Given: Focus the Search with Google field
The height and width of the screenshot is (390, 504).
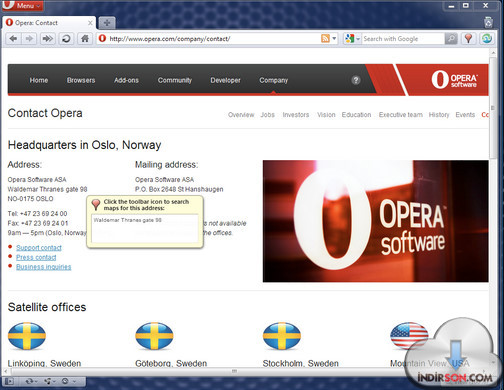Looking at the screenshot, I should pos(403,39).
